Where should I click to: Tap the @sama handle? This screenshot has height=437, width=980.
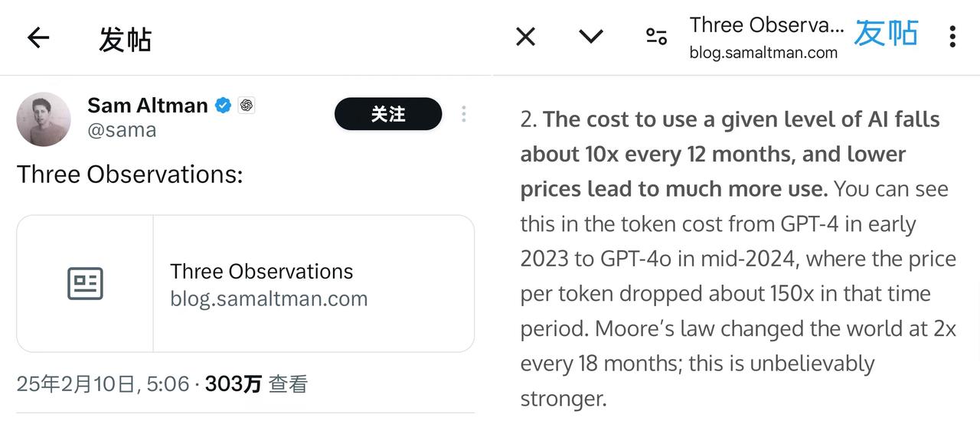coord(122,130)
